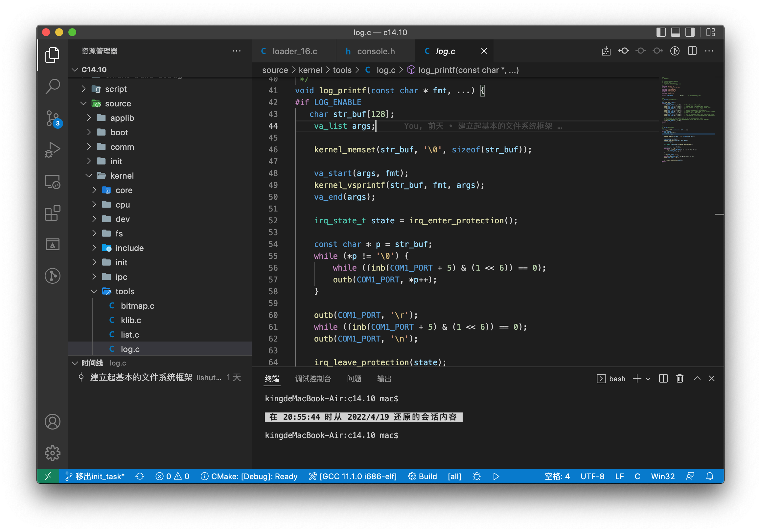Click the next change icon in editor toolbar
This screenshot has height=532, width=761.
point(658,51)
